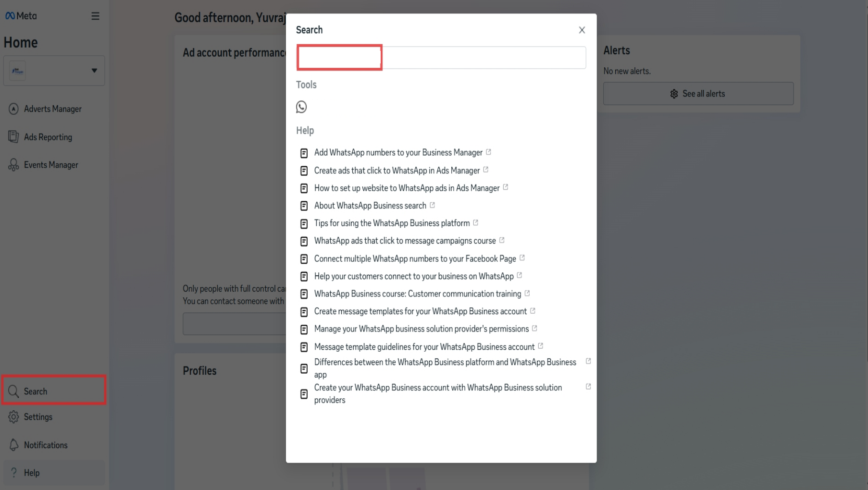Open Create message templates article

click(x=420, y=311)
